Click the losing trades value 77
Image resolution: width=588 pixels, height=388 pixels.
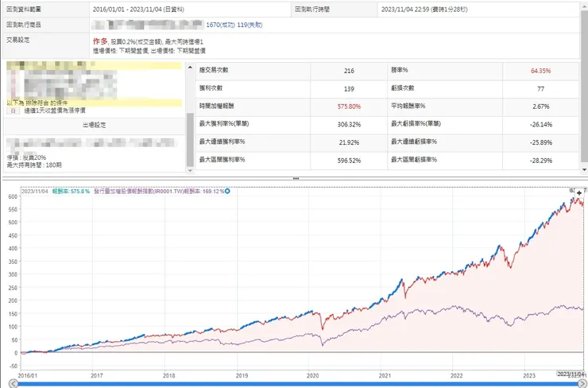click(540, 89)
